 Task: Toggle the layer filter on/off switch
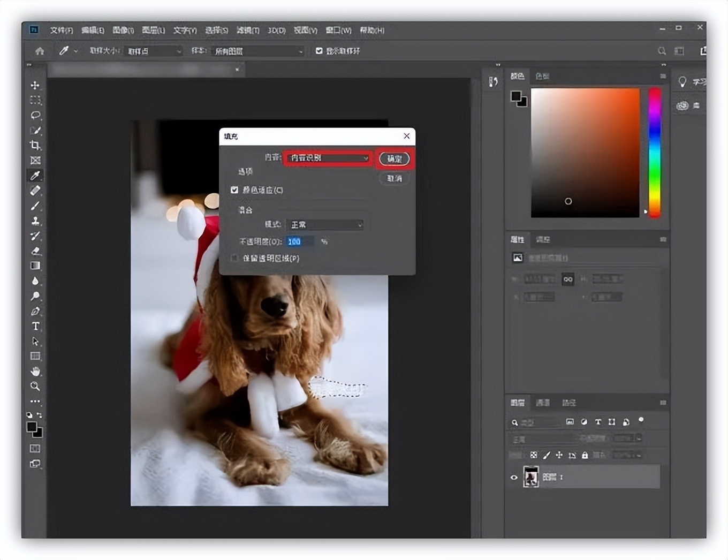641,420
